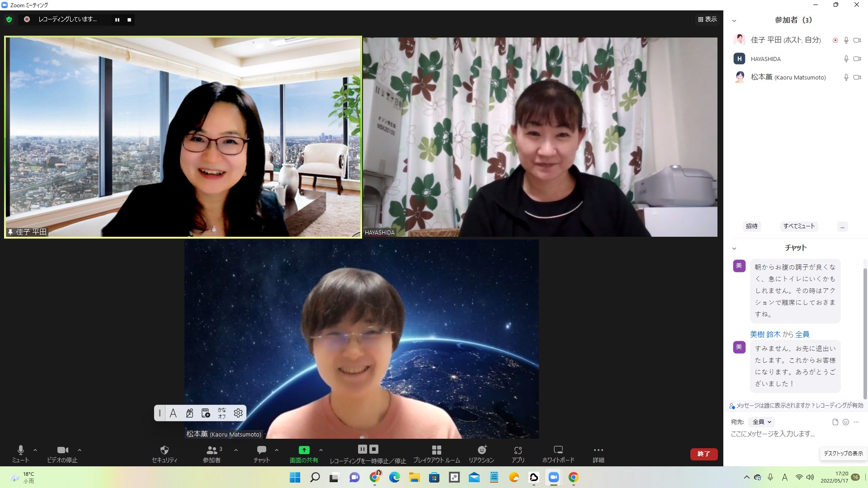Toggle microphone for HAYASHIDA participant
Image resolution: width=868 pixels, height=488 pixels.
pyautogui.click(x=846, y=59)
